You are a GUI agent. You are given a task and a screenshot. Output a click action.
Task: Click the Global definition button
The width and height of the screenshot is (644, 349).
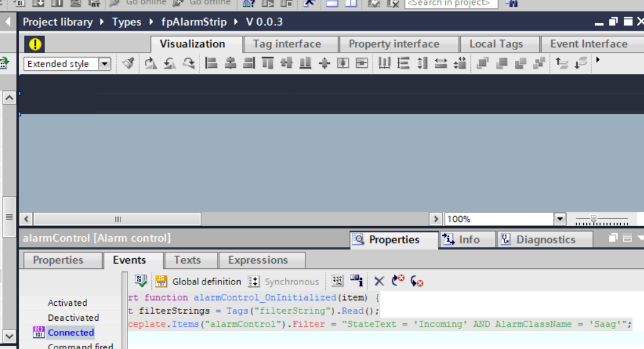[x=198, y=282]
